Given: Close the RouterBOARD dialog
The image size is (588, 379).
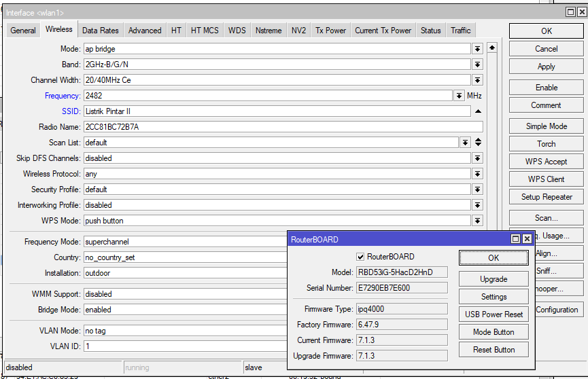Looking at the screenshot, I should tap(527, 239).
